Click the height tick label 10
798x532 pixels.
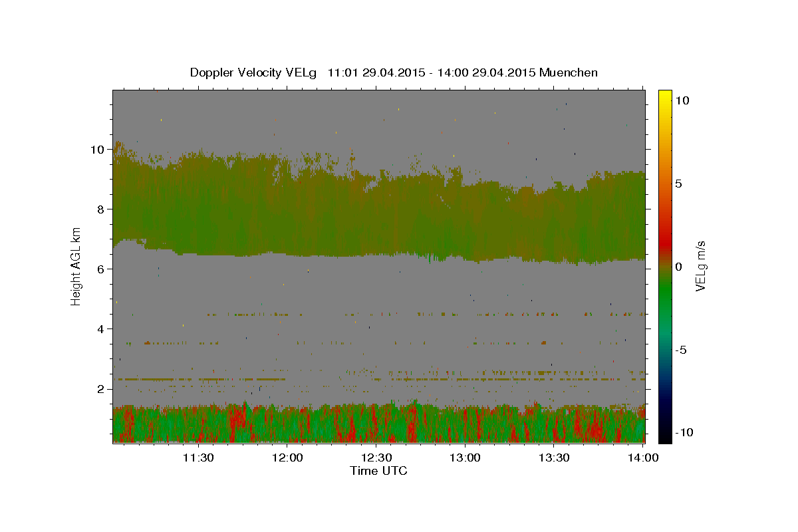(x=98, y=150)
